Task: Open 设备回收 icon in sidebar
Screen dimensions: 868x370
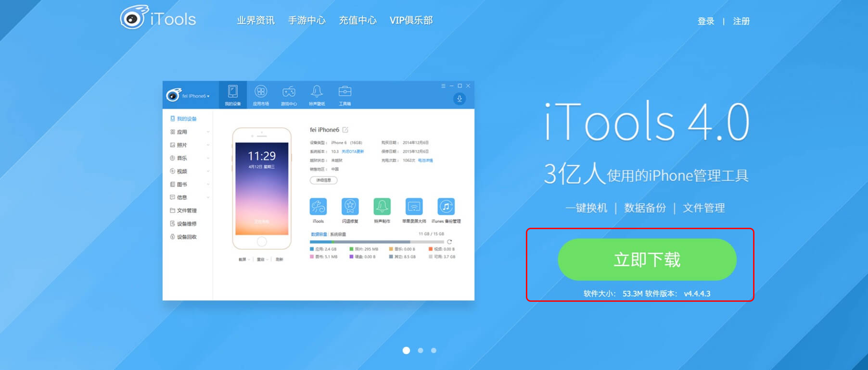Action: [172, 236]
